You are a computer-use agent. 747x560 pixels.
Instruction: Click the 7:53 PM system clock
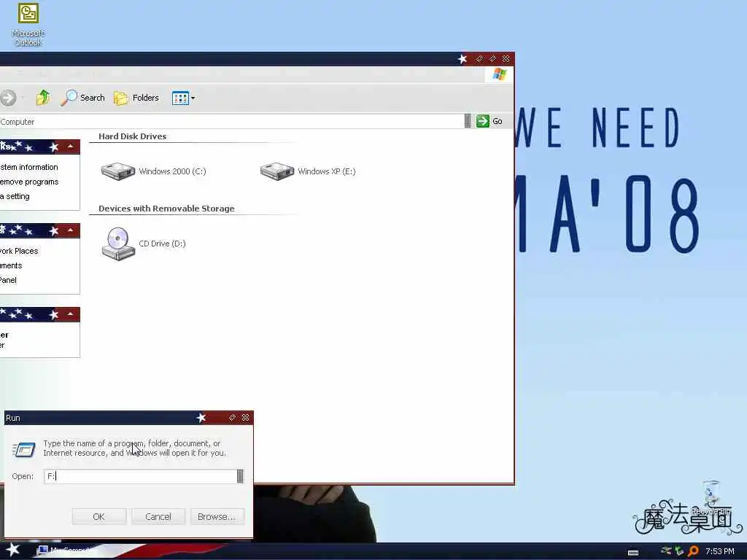pos(720,551)
